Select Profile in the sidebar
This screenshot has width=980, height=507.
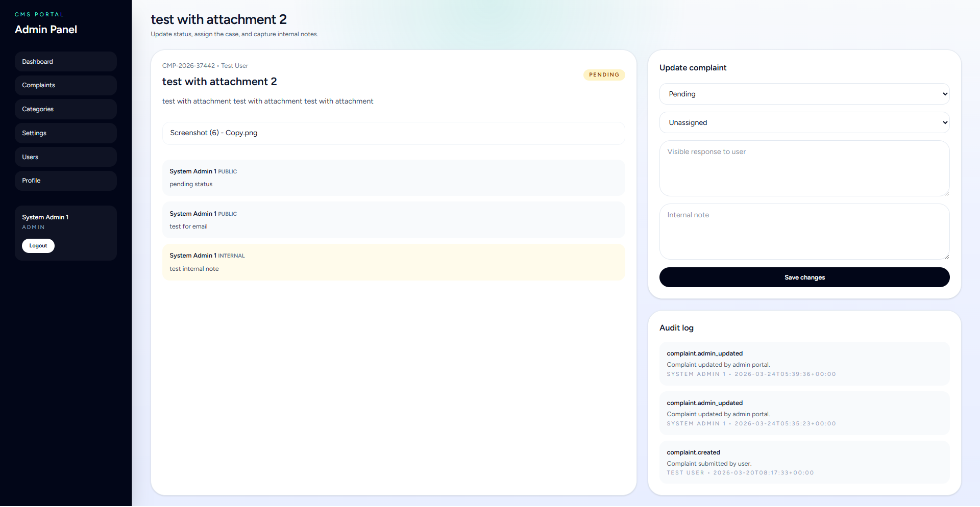(65, 181)
